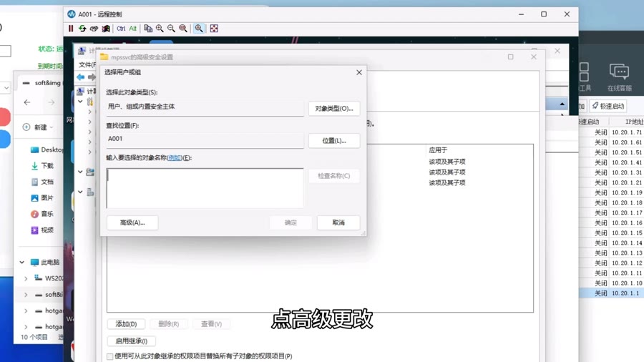Open 文档 documents folder
644x362 pixels.
click(42, 182)
